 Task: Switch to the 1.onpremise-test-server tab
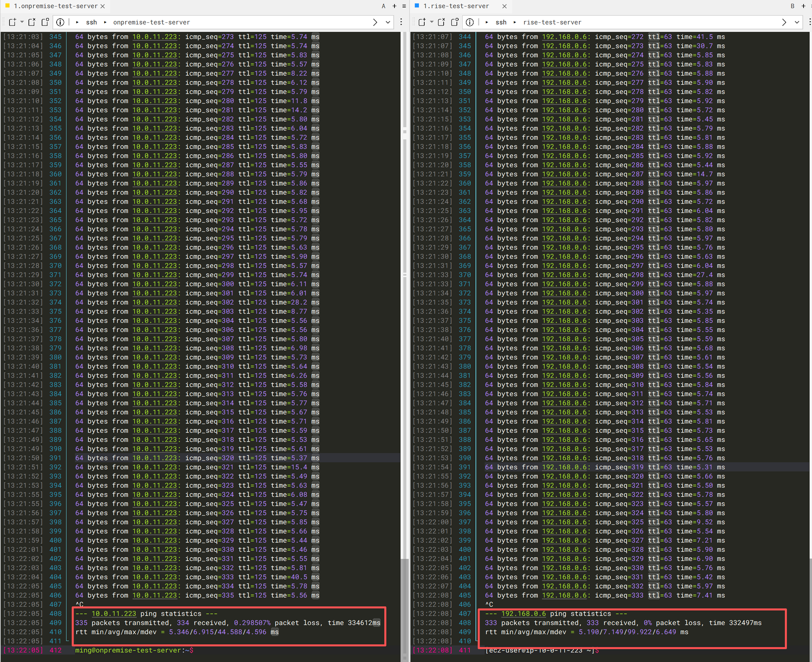(55, 6)
